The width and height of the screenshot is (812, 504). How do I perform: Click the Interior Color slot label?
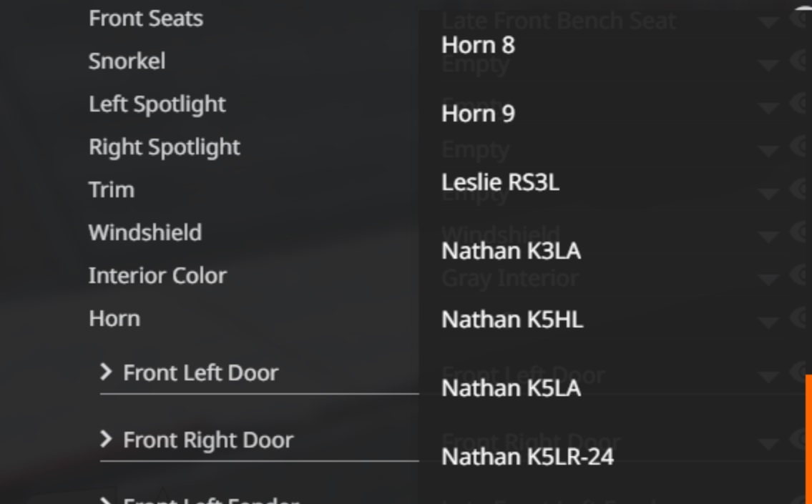coord(157,276)
